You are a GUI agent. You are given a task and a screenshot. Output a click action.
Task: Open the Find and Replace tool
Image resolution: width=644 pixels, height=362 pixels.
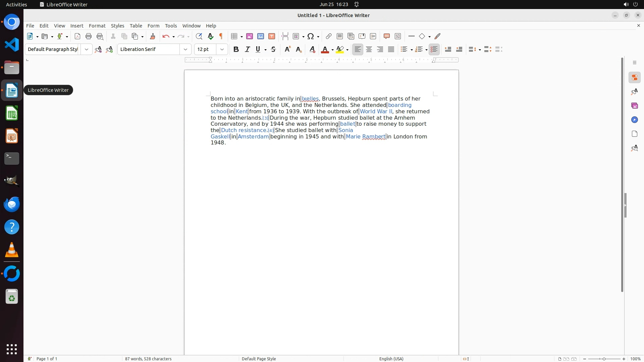coord(199,36)
